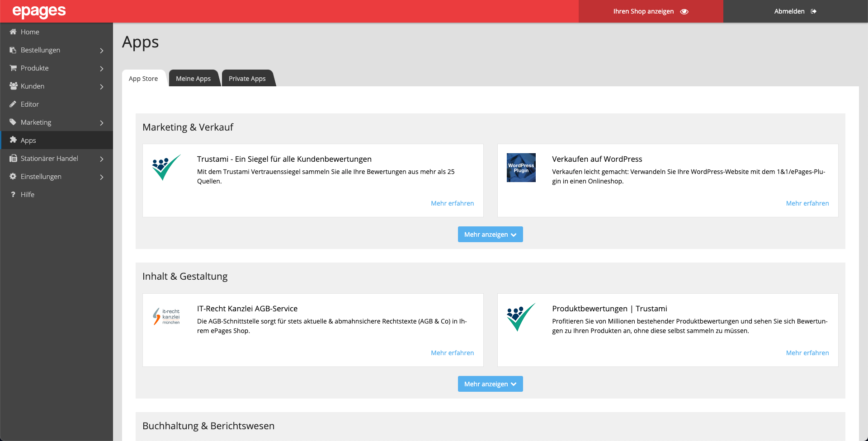This screenshot has width=868, height=441.
Task: Open the Private Apps tab
Action: click(x=247, y=79)
